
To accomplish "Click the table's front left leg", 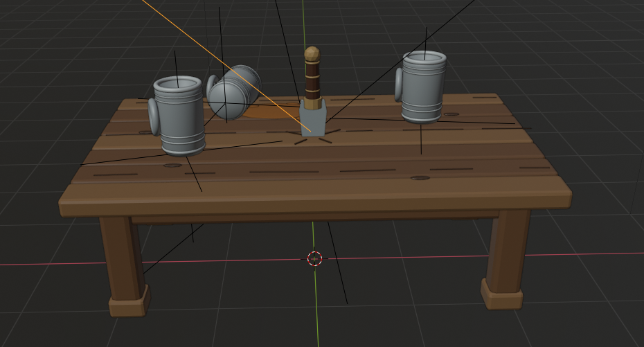I will tap(124, 267).
